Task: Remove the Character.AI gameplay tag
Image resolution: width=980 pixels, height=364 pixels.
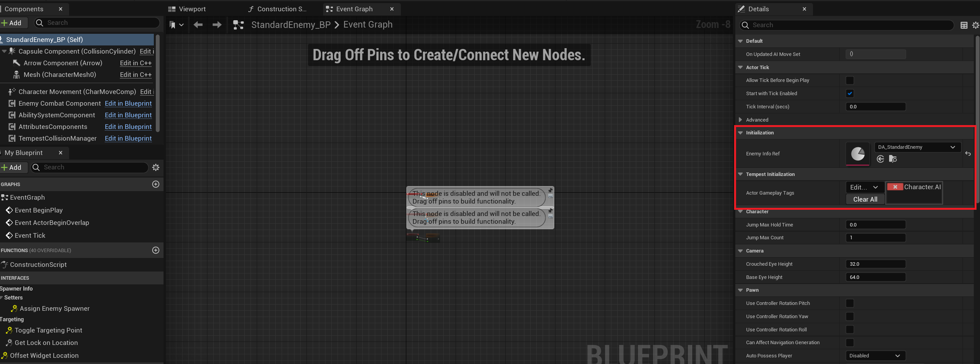Action: tap(895, 187)
